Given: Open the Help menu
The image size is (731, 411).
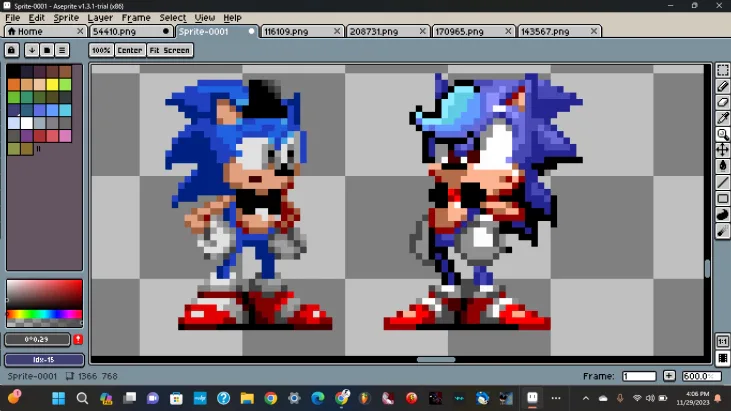Looking at the screenshot, I should pyautogui.click(x=232, y=18).
